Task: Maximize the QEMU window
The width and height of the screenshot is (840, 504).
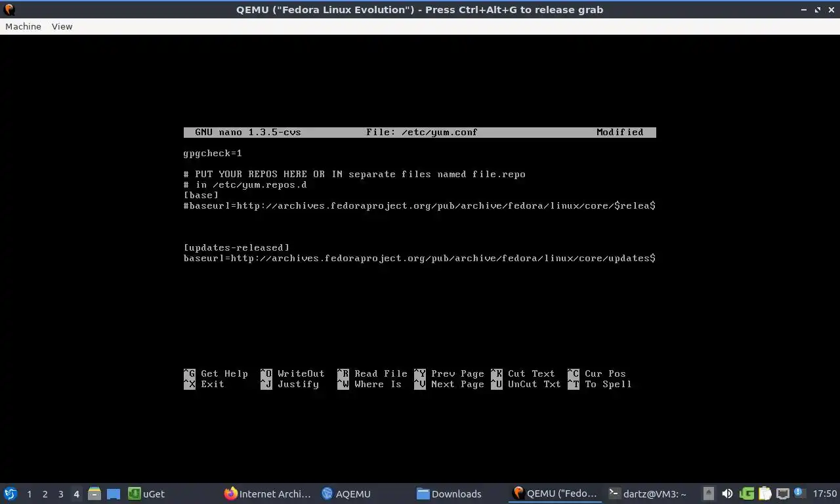Action: click(x=818, y=10)
